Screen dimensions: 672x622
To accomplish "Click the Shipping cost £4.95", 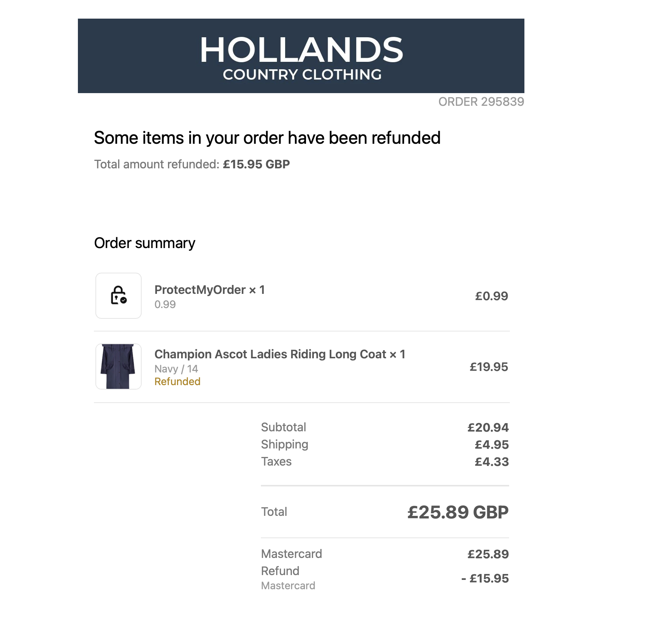I will 492,445.
